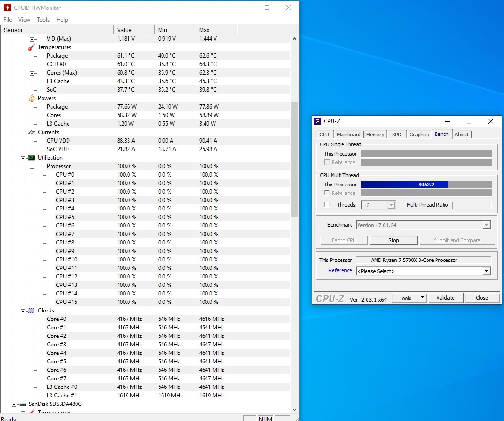504x421 pixels.
Task: Toggle Reference checkbox under CPU Single Thread
Action: pyautogui.click(x=327, y=162)
